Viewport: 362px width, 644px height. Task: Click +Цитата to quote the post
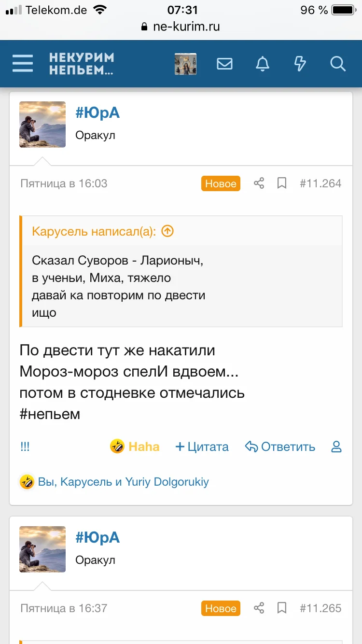(x=202, y=447)
